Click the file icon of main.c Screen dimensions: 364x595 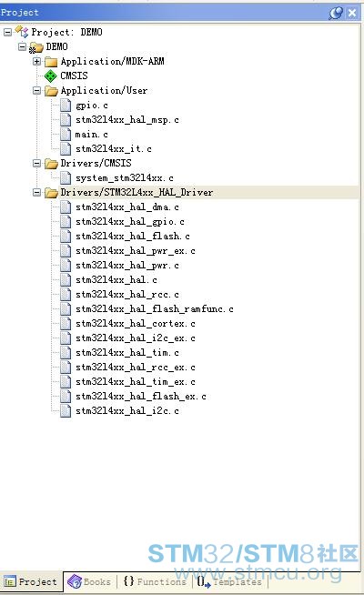pyautogui.click(x=66, y=135)
